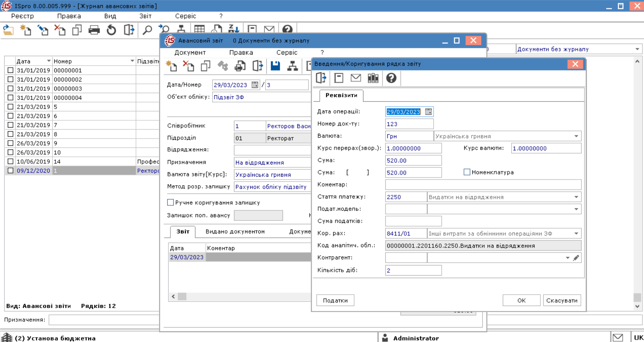Viewport: 644px width, 342px height.
Task: Edit Контрагент with pencil icon
Action: [x=576, y=258]
